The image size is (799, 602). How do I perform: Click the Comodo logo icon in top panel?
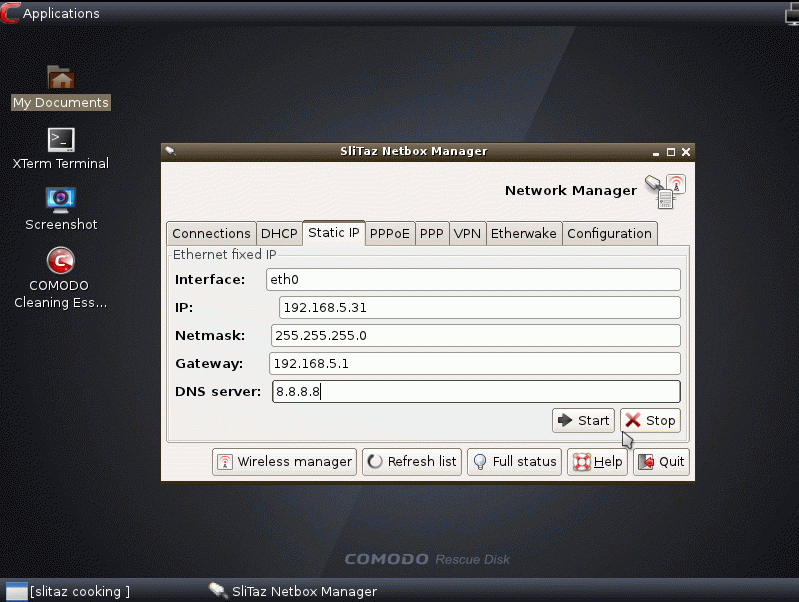(10, 13)
